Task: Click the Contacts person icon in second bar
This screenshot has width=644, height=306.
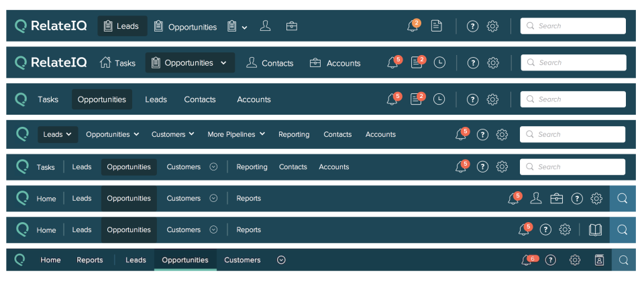Action: pos(252,63)
